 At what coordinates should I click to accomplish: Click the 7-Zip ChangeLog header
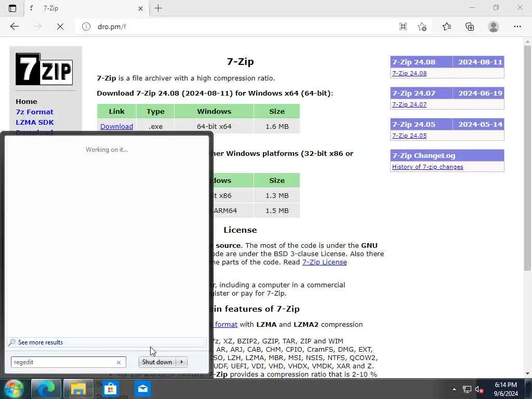pyautogui.click(x=447, y=156)
